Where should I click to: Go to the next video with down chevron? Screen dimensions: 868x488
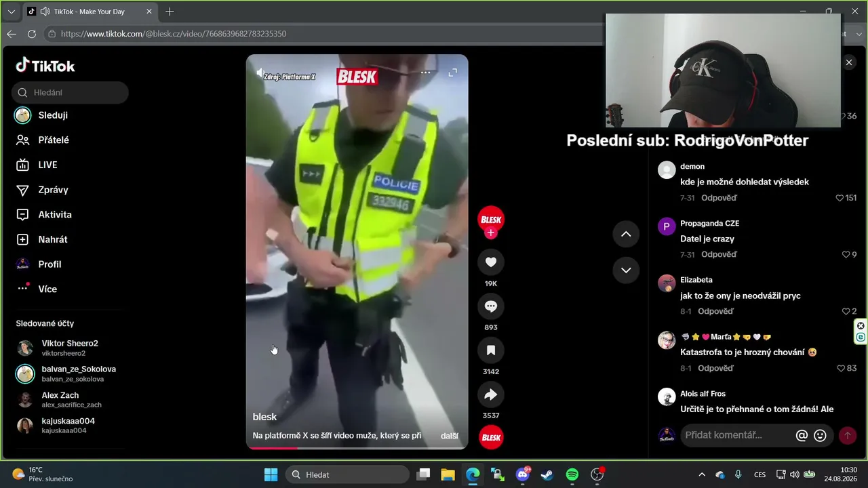click(x=626, y=270)
